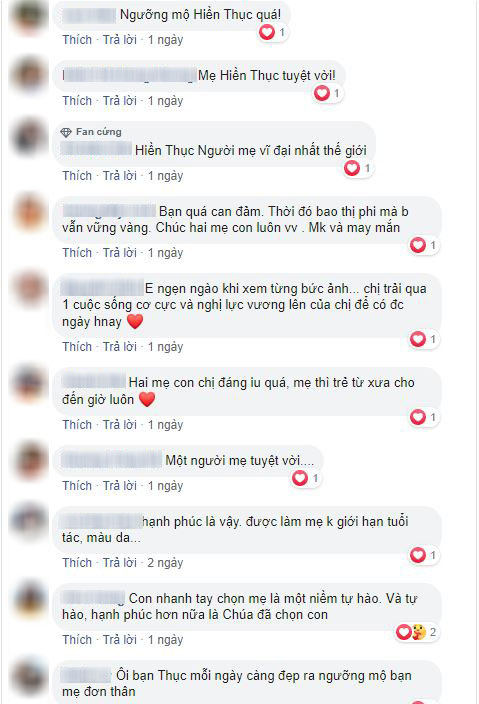
Task: Open reactions on 'Con nhanh tay chọn mẹ' comment
Action: (416, 632)
